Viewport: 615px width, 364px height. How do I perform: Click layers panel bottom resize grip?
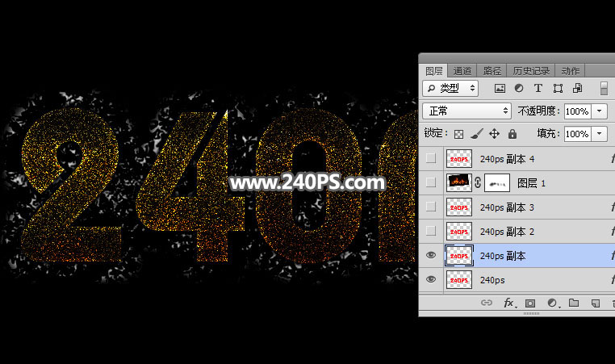(x=531, y=313)
